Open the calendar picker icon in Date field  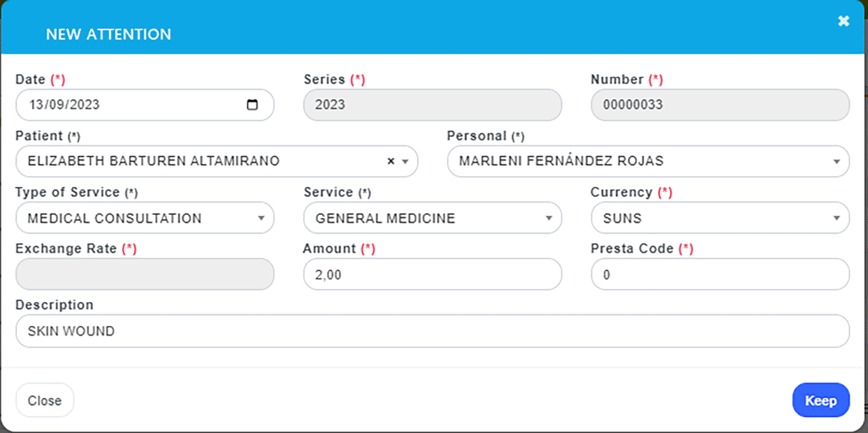(252, 104)
